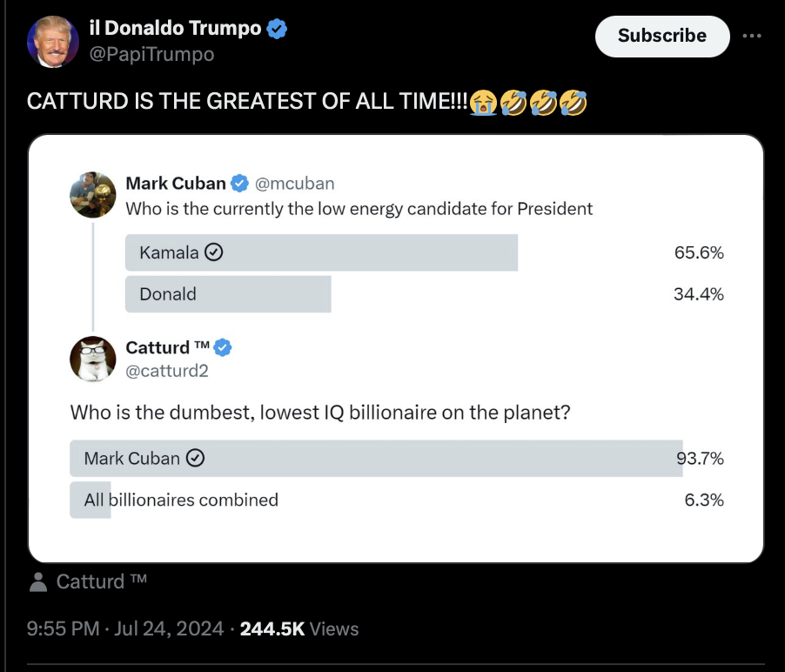Click the 244.5K Views count

coord(299,628)
